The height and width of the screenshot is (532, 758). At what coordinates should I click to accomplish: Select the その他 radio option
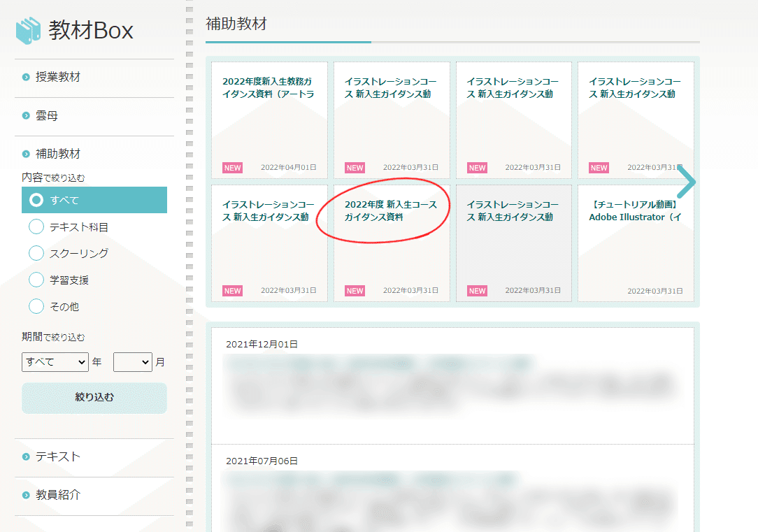(36, 306)
